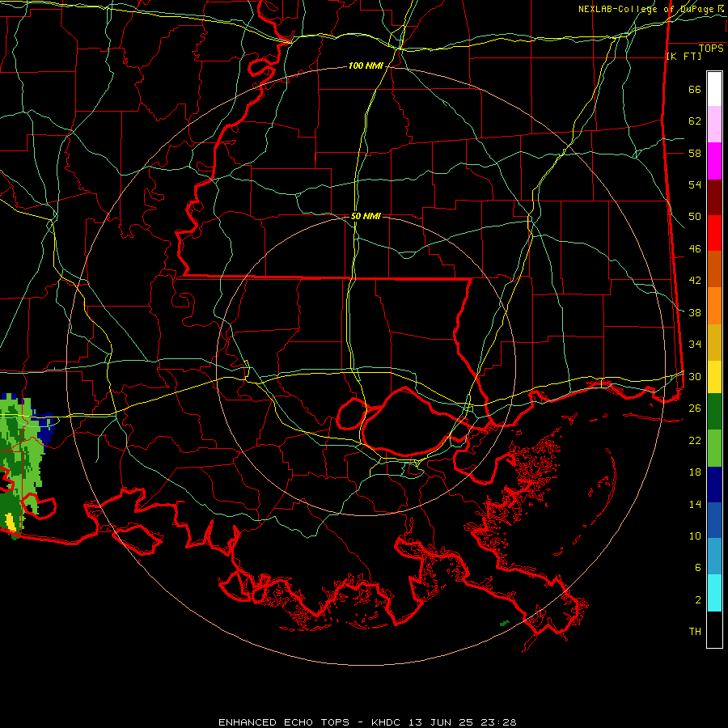The width and height of the screenshot is (728, 728).
Task: Click the TOPS legend title
Action: point(711,49)
